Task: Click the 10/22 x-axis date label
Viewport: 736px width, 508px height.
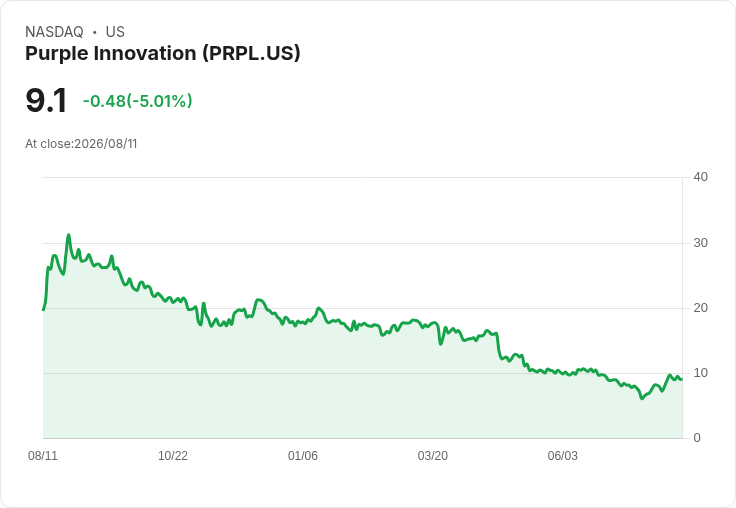Action: 173,455
